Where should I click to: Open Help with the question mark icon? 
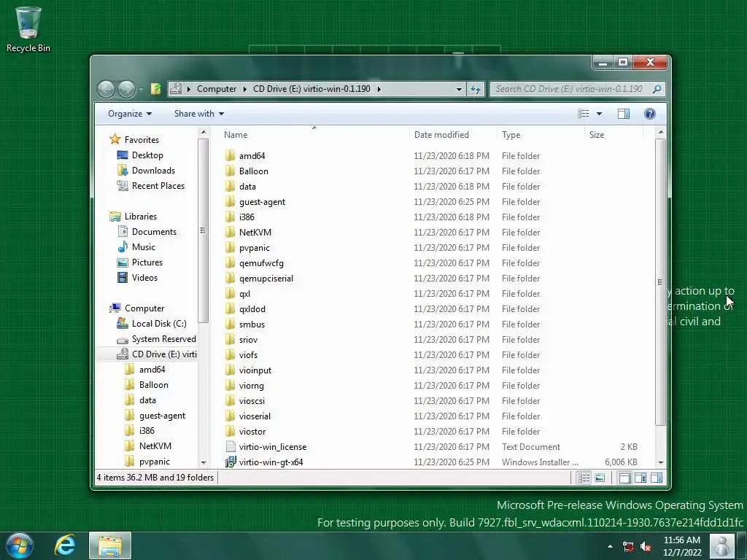point(650,114)
